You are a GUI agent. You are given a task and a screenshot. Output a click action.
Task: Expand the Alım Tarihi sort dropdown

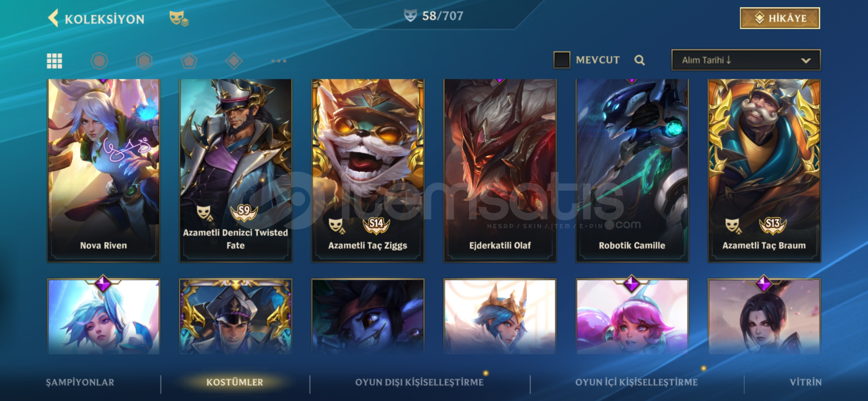click(746, 60)
